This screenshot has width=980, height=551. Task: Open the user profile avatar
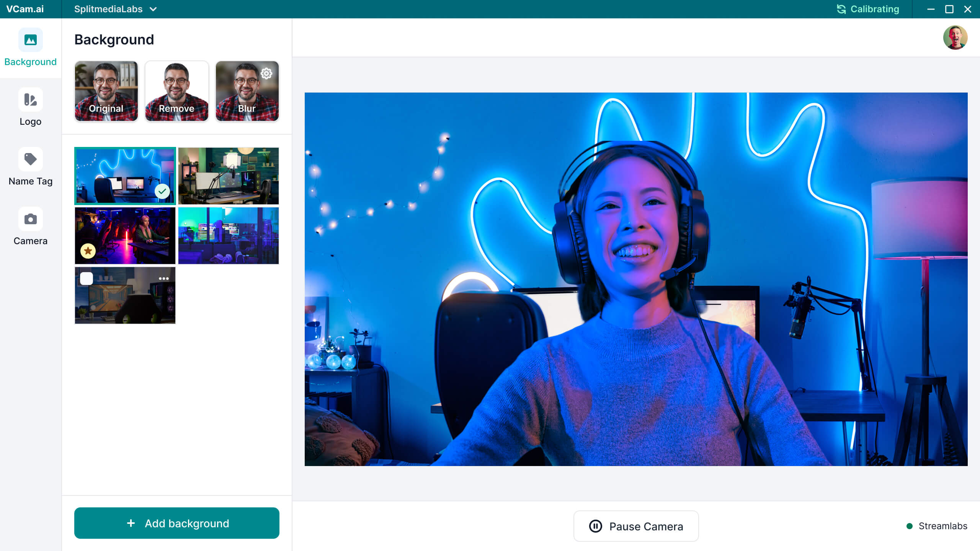(x=955, y=37)
